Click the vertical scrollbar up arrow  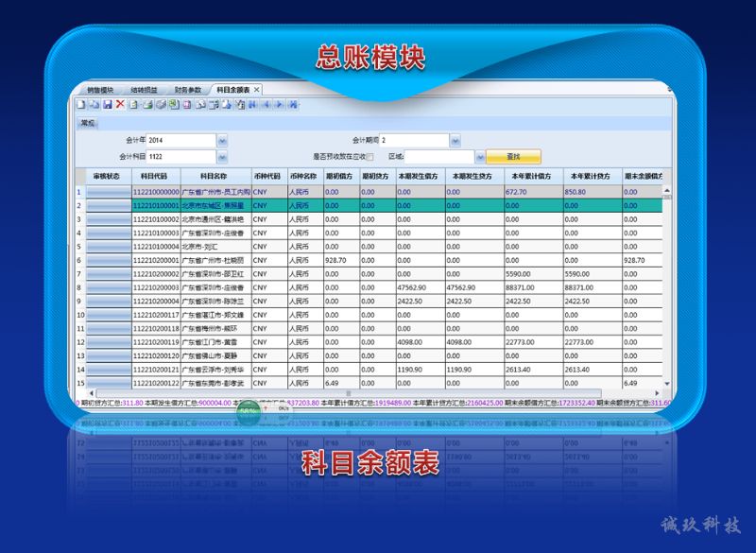pos(667,191)
